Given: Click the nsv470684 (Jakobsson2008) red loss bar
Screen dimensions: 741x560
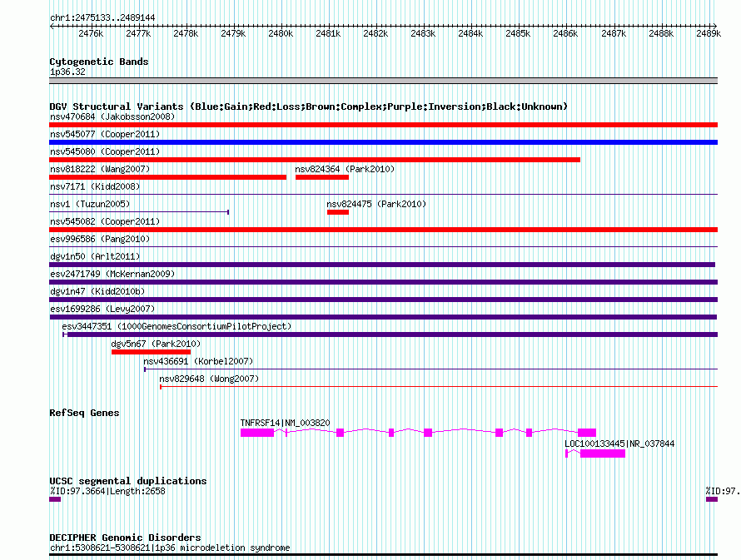Looking at the screenshot, I should (x=383, y=125).
